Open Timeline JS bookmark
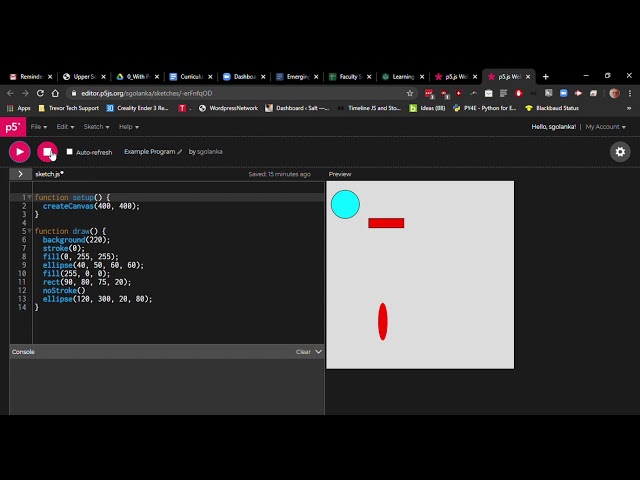This screenshot has width=640, height=480. pyautogui.click(x=370, y=108)
